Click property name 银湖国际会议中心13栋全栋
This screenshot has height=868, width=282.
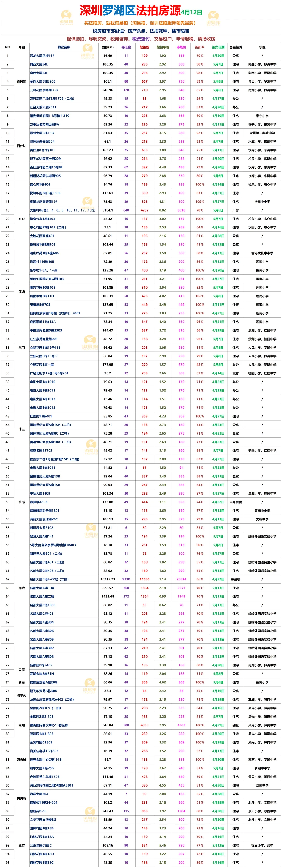49,725
